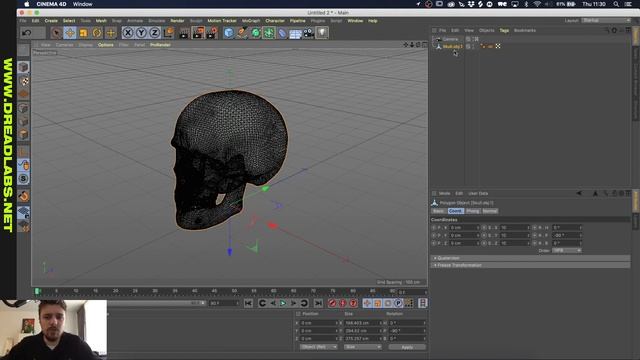
Task: Open the Coordinate System icon in toolbar
Action: (168, 33)
